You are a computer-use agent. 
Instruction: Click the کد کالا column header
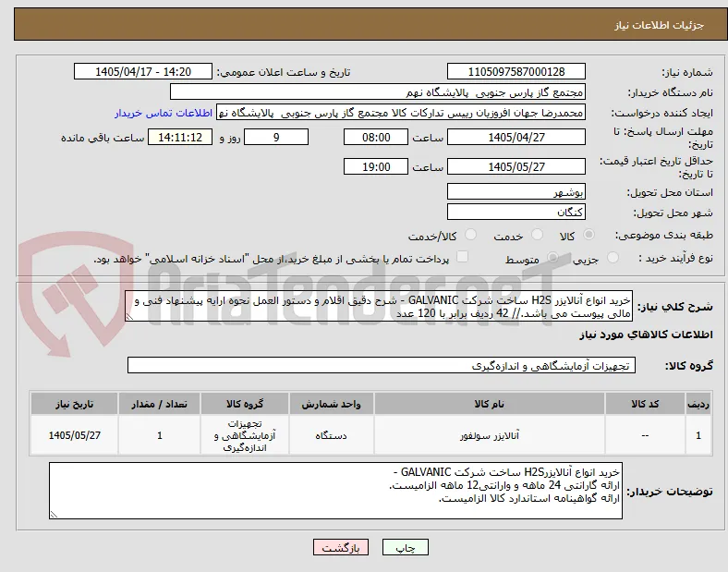pyautogui.click(x=645, y=404)
